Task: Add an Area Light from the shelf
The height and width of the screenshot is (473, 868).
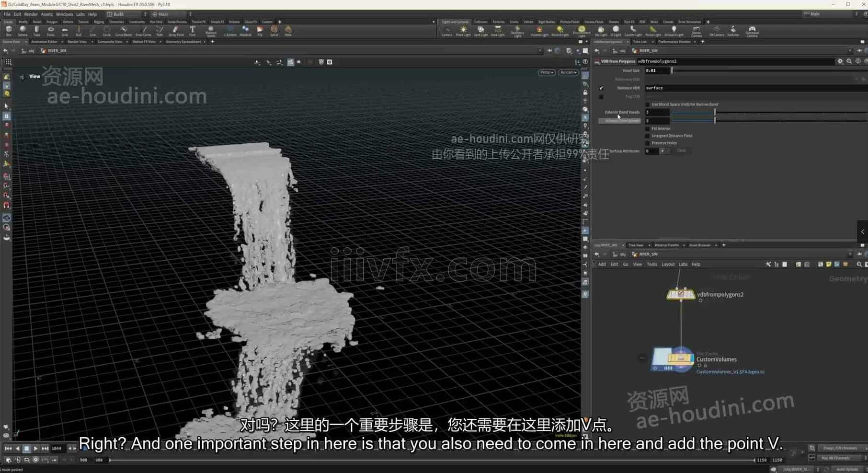Action: [x=498, y=31]
